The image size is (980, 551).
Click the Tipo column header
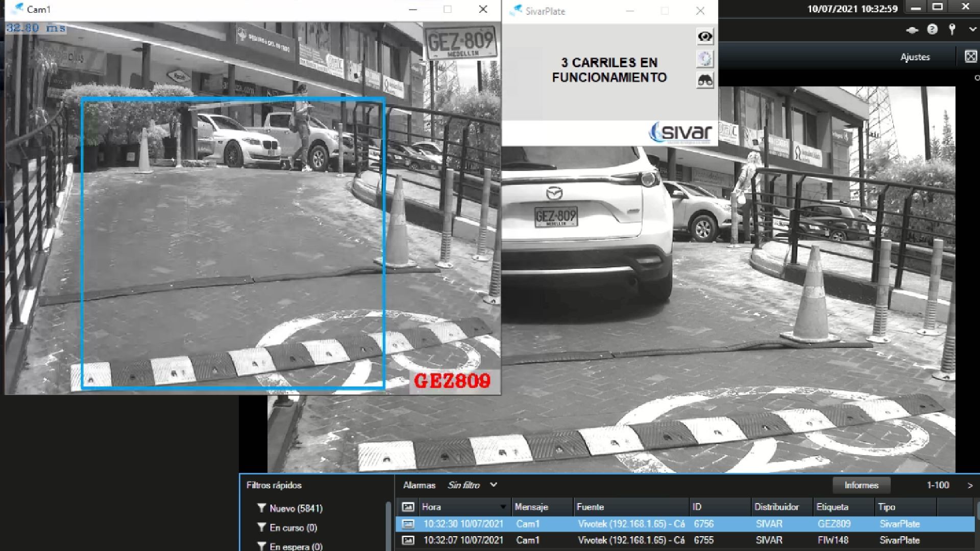[x=905, y=507]
